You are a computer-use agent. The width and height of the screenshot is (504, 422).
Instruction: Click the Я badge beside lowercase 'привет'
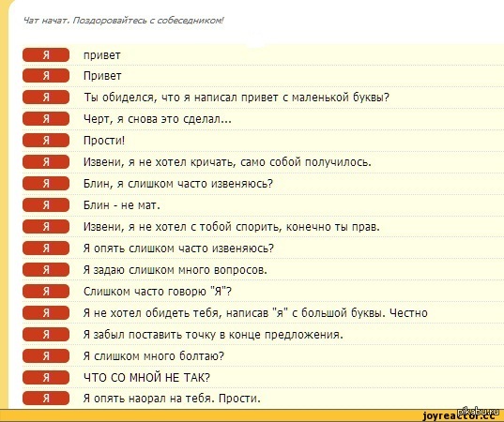click(x=46, y=55)
